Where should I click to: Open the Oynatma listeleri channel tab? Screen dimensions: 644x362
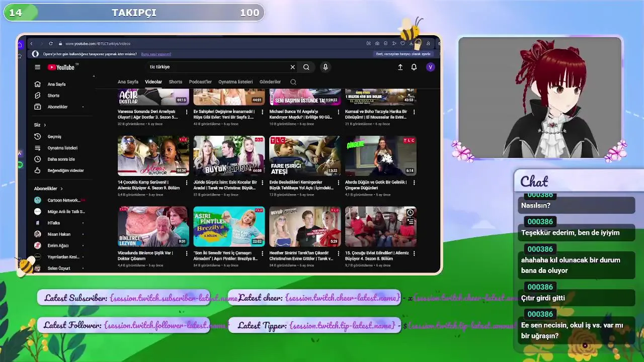tap(235, 82)
